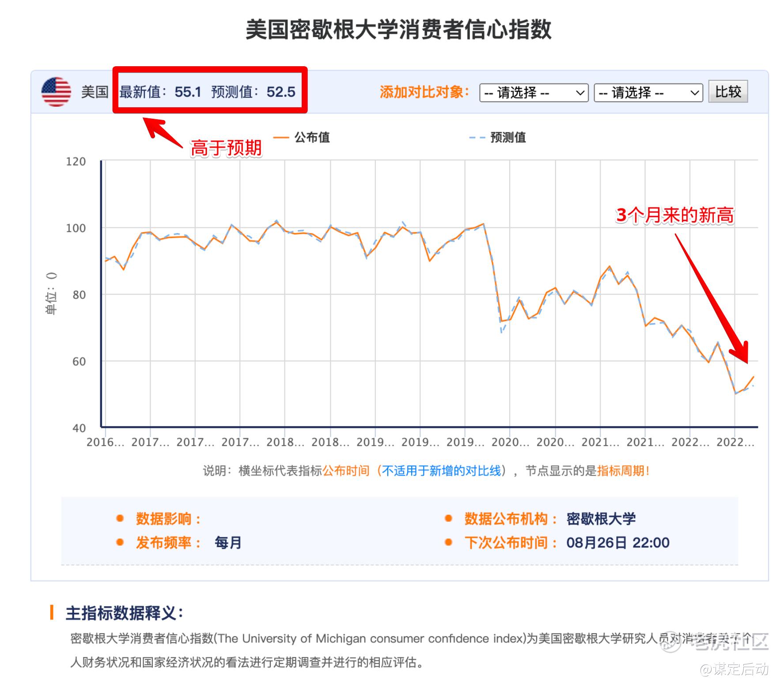The height and width of the screenshot is (687, 784).
Task: Click the y-axis value 60
Action: tap(79, 362)
